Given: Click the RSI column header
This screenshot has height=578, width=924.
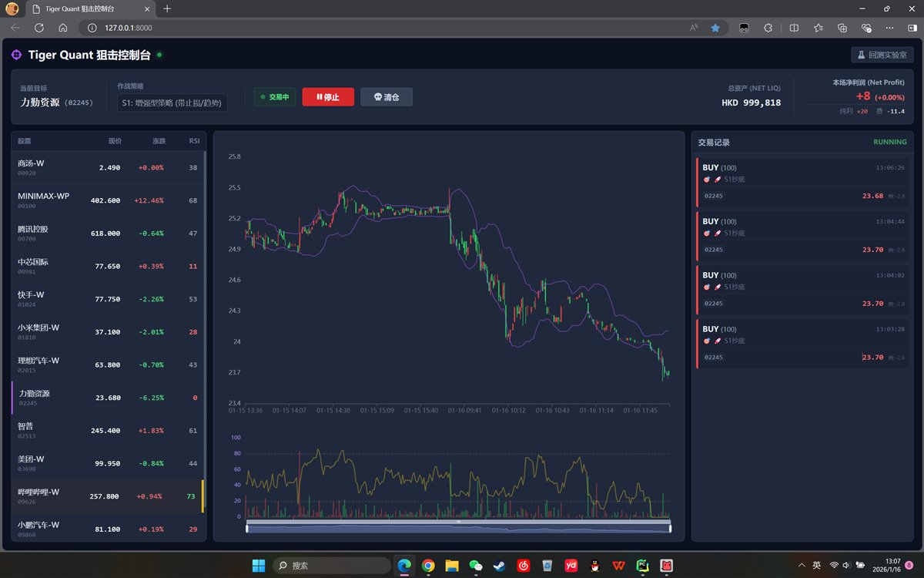Looking at the screenshot, I should [194, 142].
